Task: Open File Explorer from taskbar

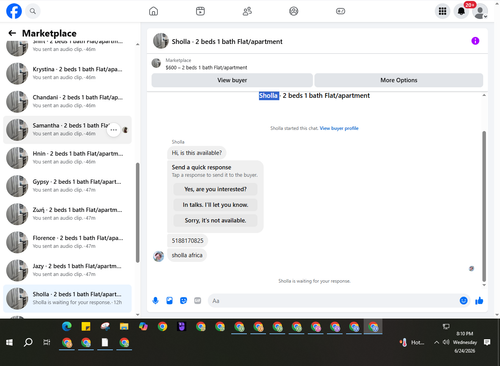Action: coord(124,327)
